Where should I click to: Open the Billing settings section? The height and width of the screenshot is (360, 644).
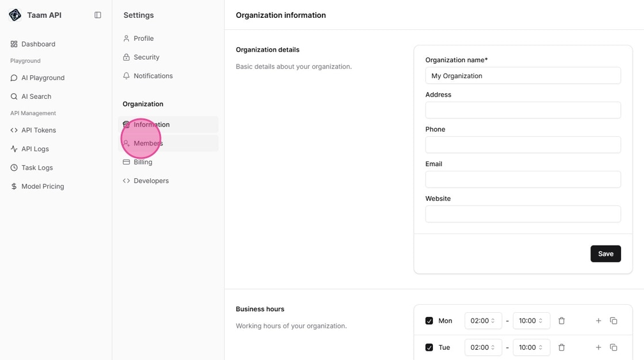(x=143, y=162)
